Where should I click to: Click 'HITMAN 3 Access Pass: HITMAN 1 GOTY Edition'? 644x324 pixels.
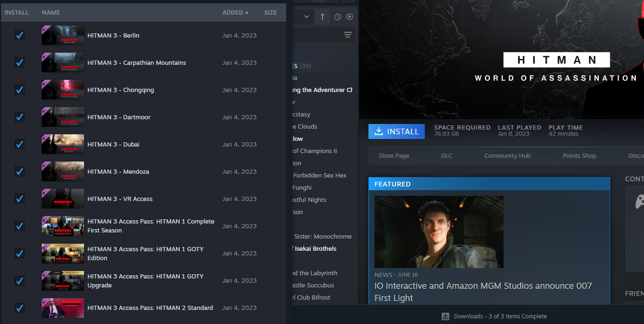coord(146,253)
